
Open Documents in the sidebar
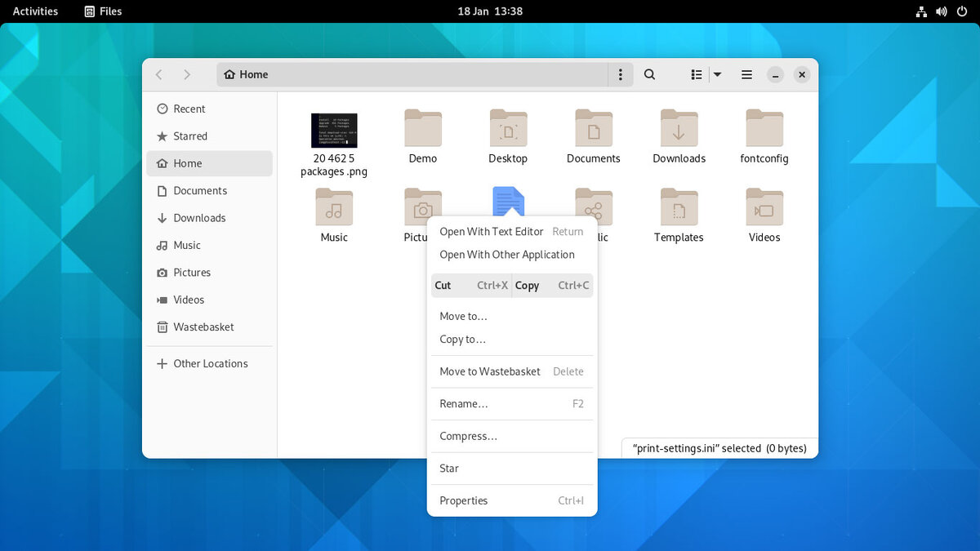click(209, 190)
